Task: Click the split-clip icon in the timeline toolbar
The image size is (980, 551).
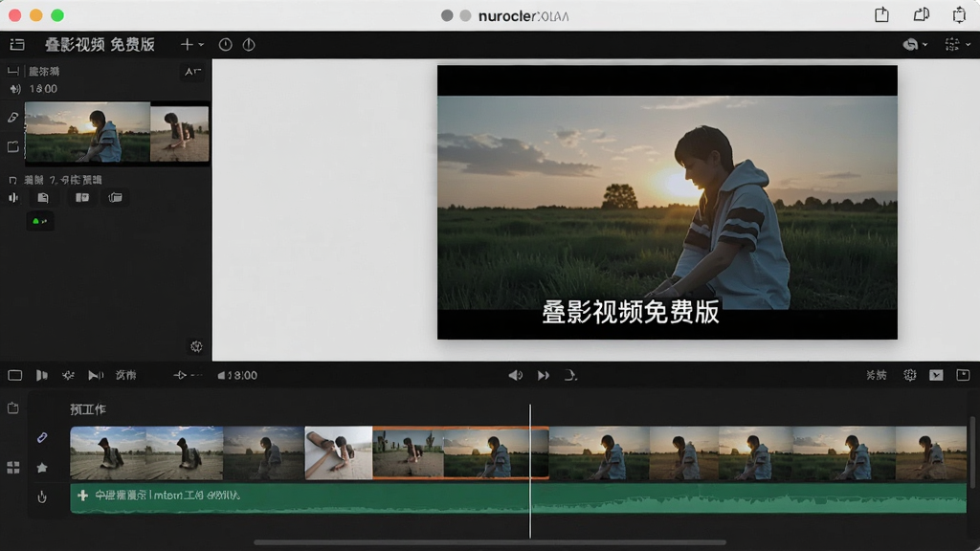Action: (x=42, y=375)
